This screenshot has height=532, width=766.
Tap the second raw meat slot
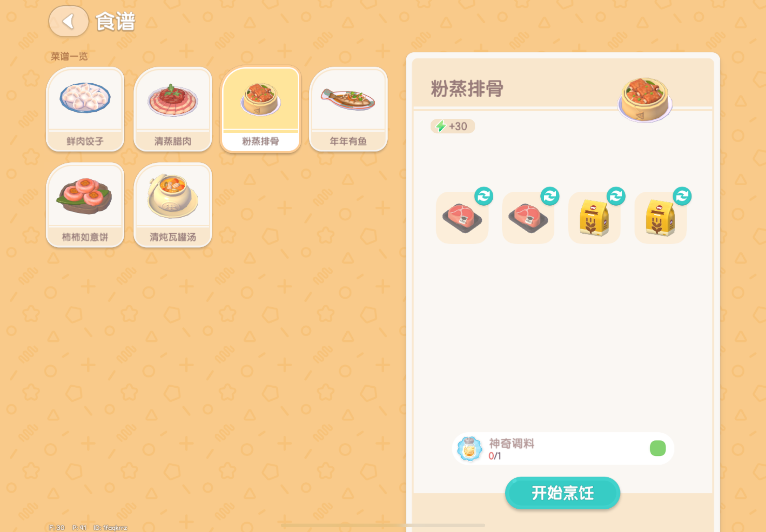[528, 218]
